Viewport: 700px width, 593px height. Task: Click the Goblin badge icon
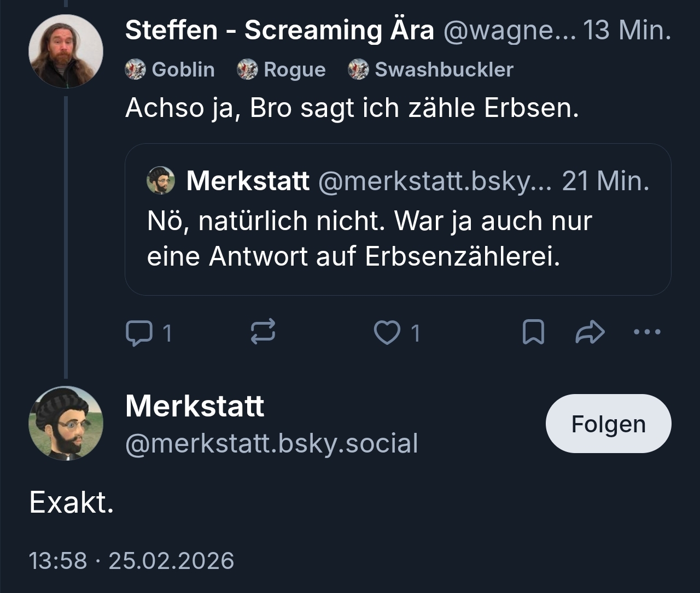click(136, 69)
